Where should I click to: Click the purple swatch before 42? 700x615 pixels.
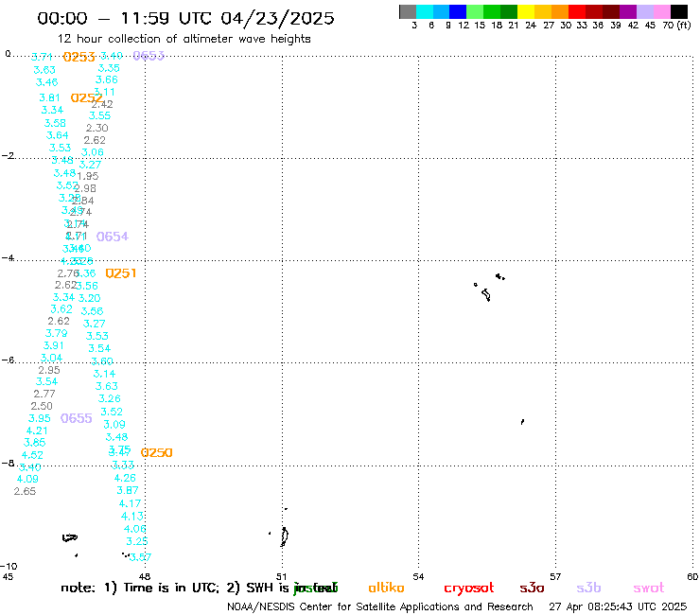628,11
